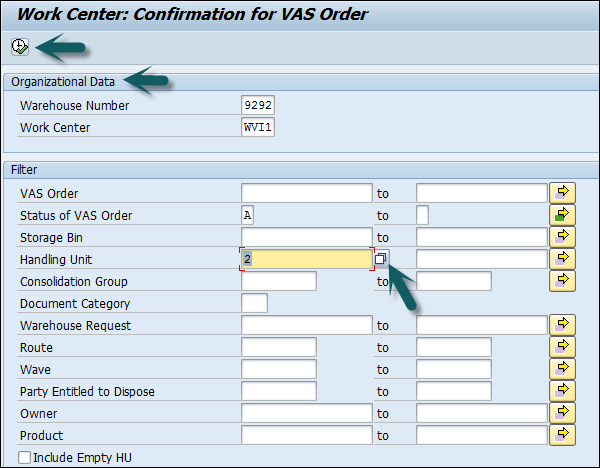Open multiple selection for Owner
The height and width of the screenshot is (468, 600).
(564, 413)
